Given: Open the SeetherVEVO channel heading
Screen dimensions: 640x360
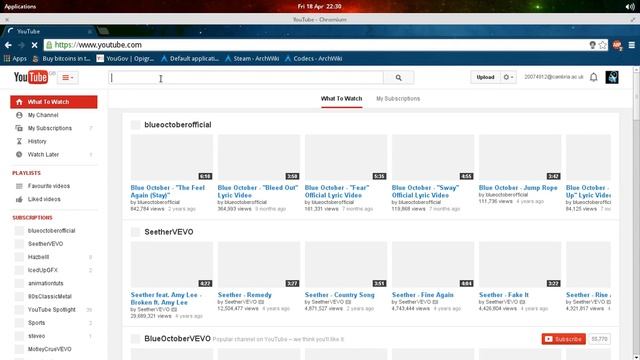Looking at the screenshot, I should point(169,232).
